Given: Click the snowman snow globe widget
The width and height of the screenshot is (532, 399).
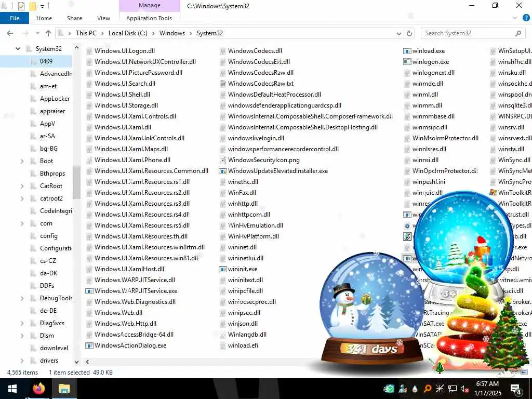Looking at the screenshot, I should pos(371,309).
